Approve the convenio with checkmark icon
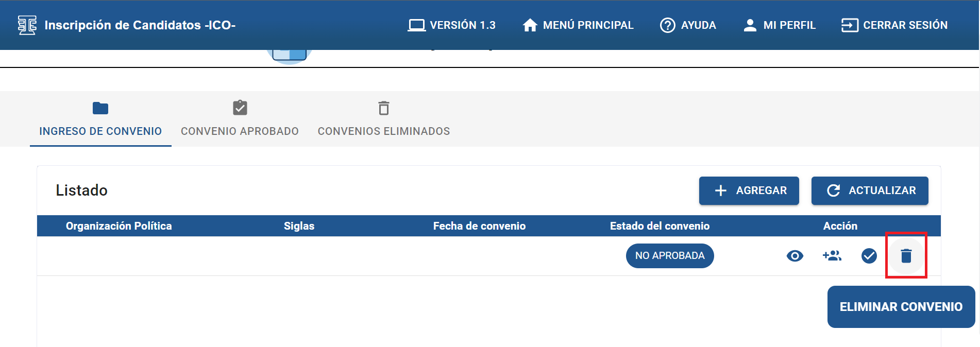 pos(869,256)
